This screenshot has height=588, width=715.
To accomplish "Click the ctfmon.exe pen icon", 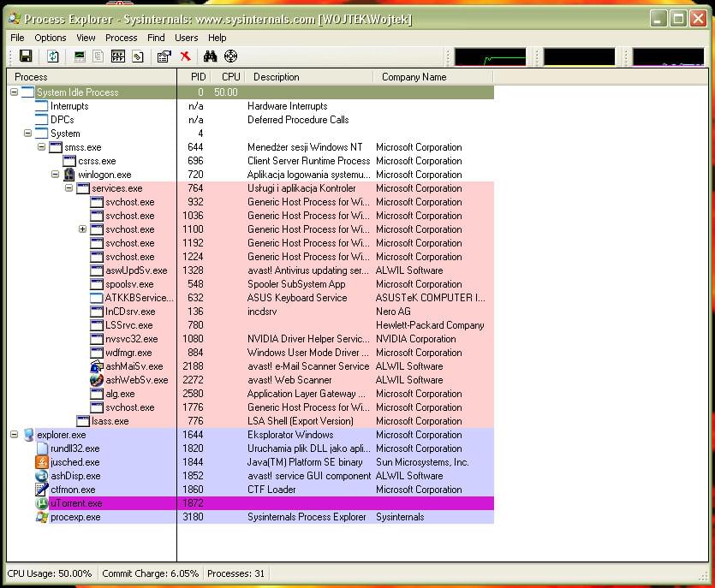I will click(x=42, y=490).
